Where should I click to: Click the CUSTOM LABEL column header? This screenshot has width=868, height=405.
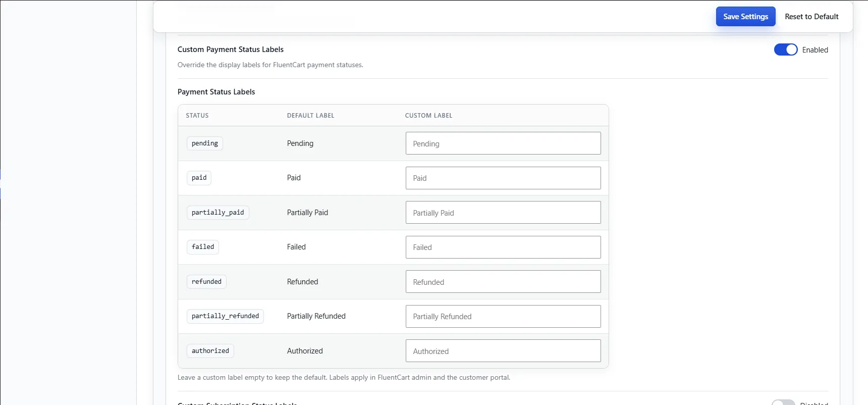[428, 116]
